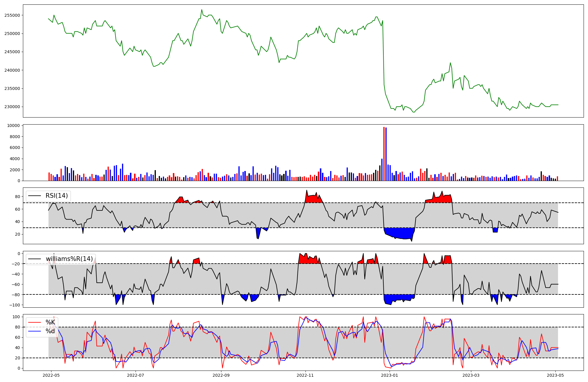Image resolution: width=588 pixels, height=382 pixels.
Task: Select the 2022-07 date axis label
Action: pos(136,375)
